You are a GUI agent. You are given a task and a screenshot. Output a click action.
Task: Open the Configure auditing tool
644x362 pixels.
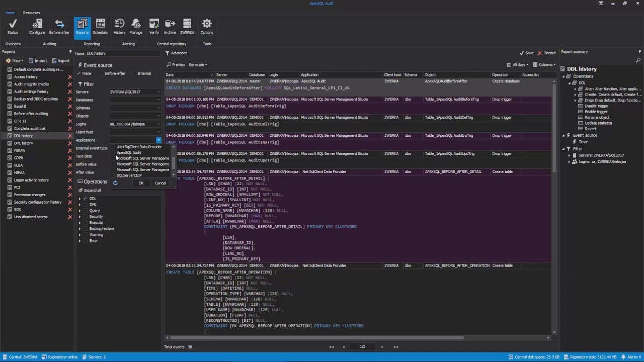pyautogui.click(x=37, y=27)
